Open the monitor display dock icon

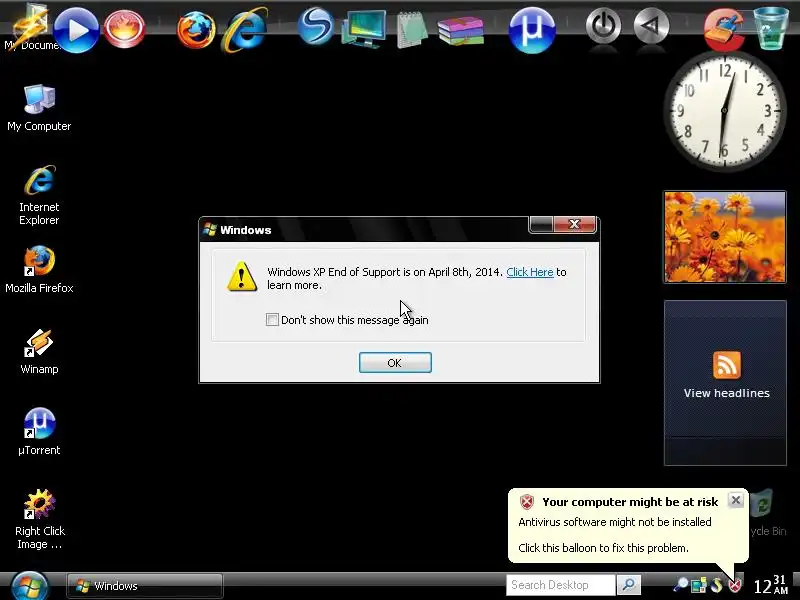[364, 29]
